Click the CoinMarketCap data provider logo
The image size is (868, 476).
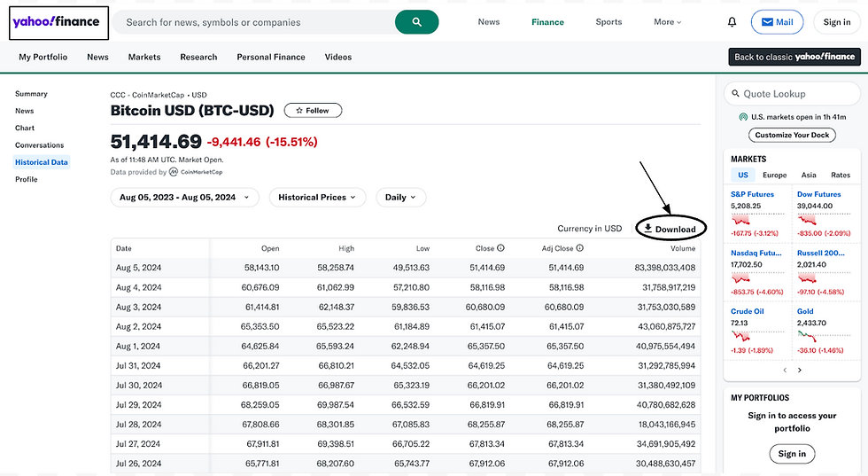[x=196, y=172]
